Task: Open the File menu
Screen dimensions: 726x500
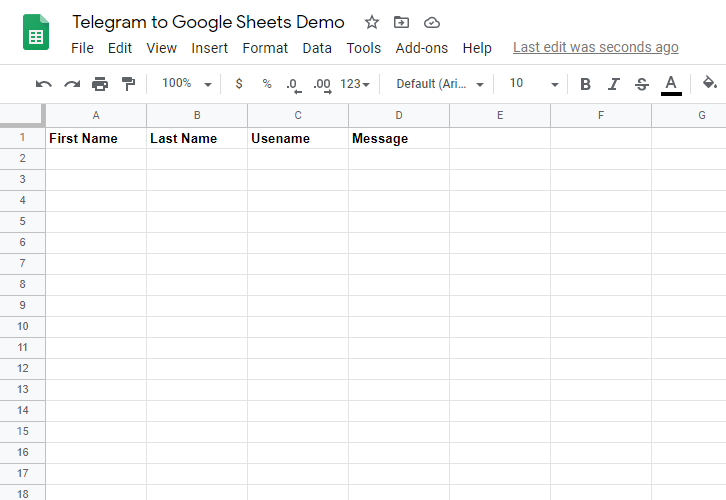Action: click(x=82, y=48)
